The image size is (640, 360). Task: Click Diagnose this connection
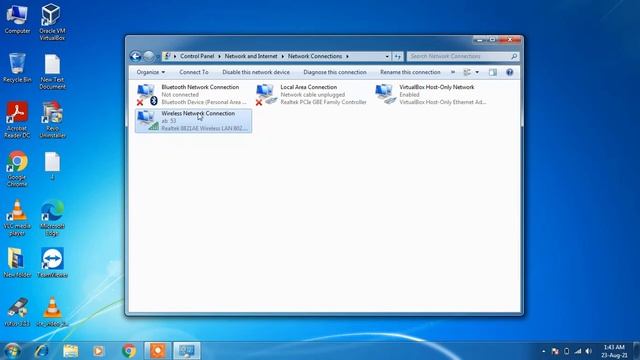(335, 72)
